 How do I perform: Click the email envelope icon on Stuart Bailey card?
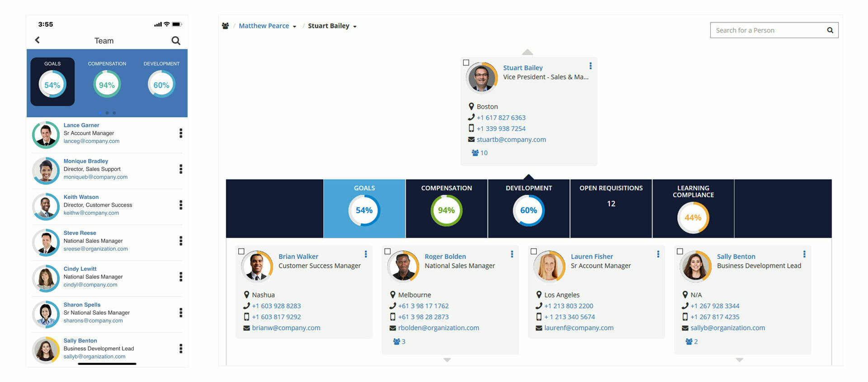pyautogui.click(x=471, y=140)
